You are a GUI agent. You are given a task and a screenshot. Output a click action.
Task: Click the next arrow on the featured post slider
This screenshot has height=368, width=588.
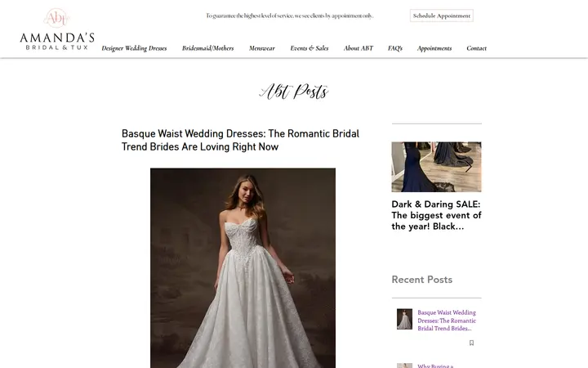(x=469, y=167)
